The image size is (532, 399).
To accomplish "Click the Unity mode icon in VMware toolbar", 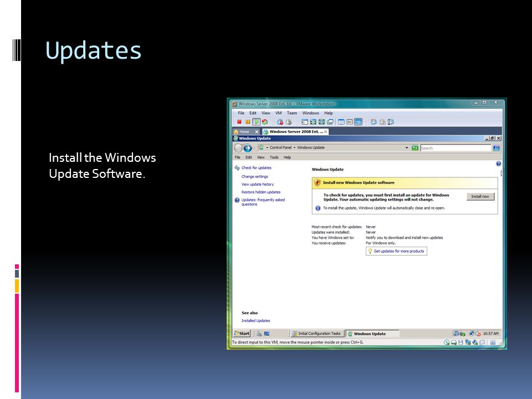I will click(321, 122).
